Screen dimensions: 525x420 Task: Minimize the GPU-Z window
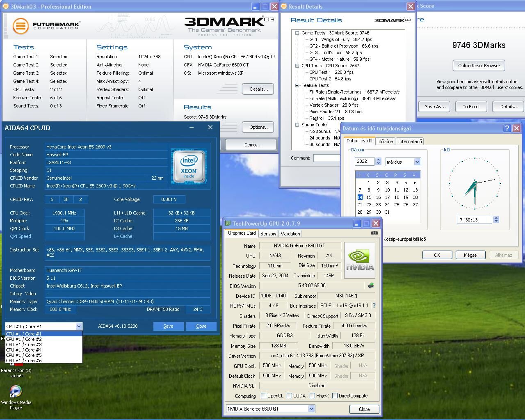coord(357,224)
